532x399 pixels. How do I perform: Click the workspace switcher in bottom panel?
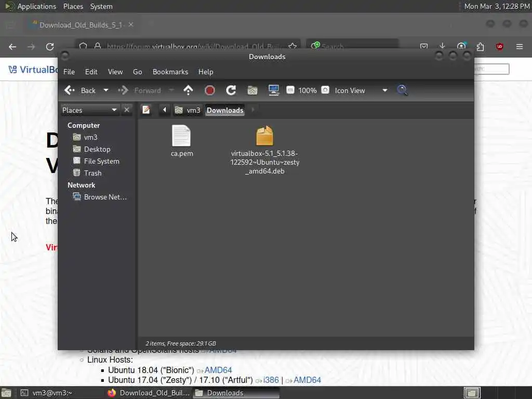[472, 393]
